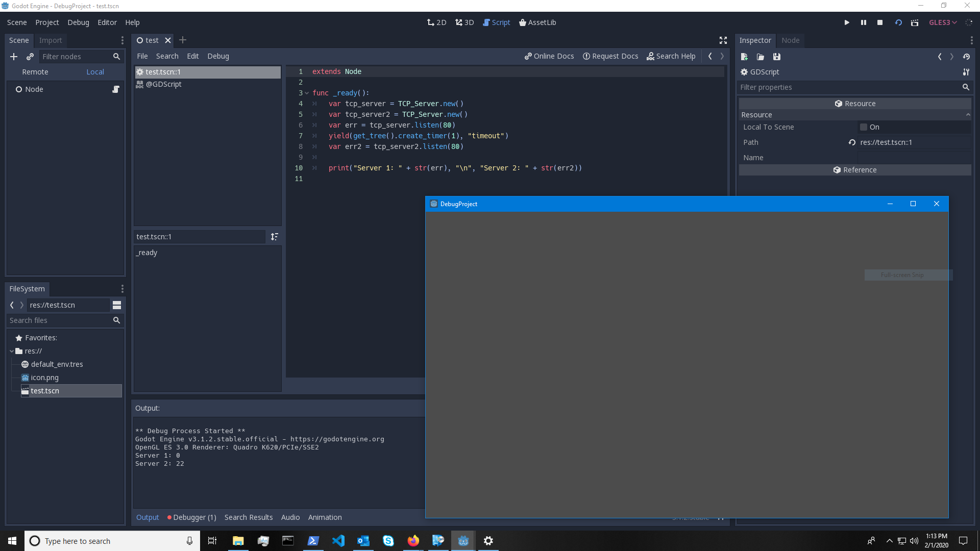Open Inspector object history icon
The image size is (980, 551).
click(966, 57)
